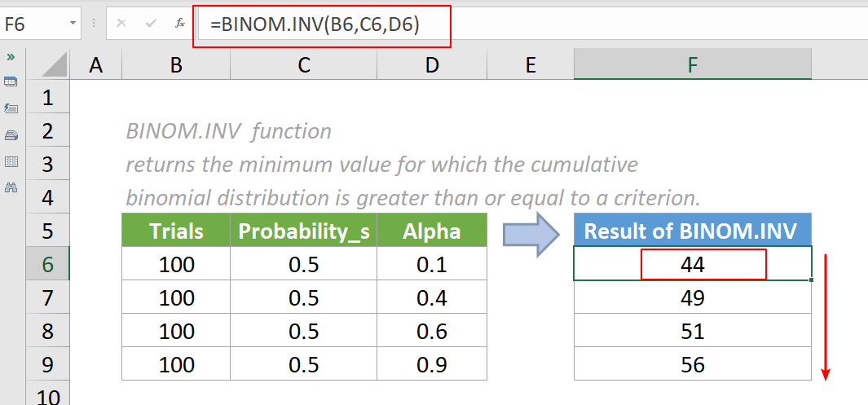Select the Alpha value 0.9 cell
The image size is (868, 405).
[x=432, y=364]
